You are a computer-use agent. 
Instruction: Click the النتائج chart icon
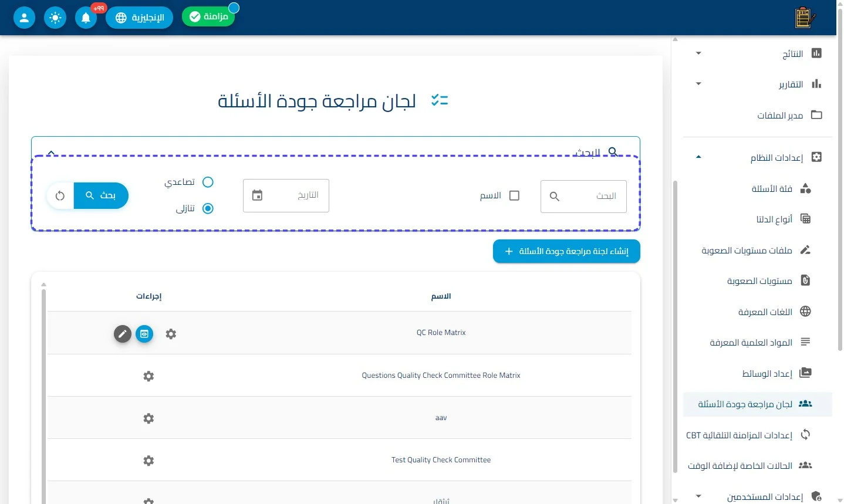point(816,53)
